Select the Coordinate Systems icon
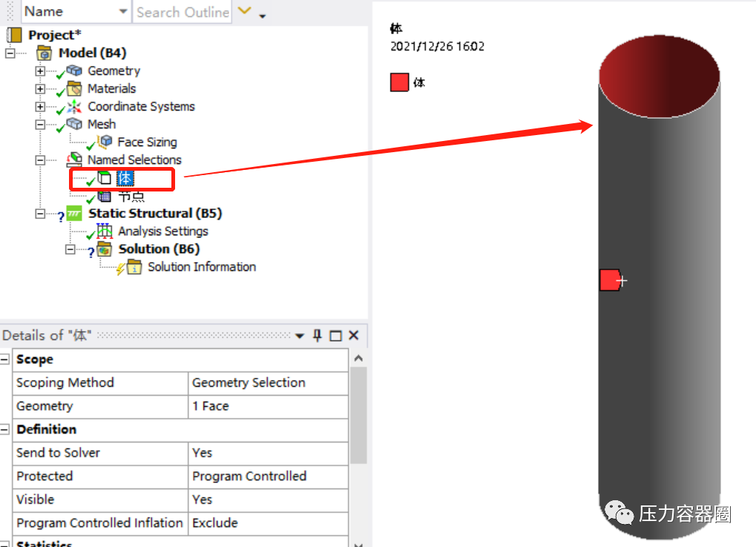This screenshot has height=547, width=756. pos(74,106)
